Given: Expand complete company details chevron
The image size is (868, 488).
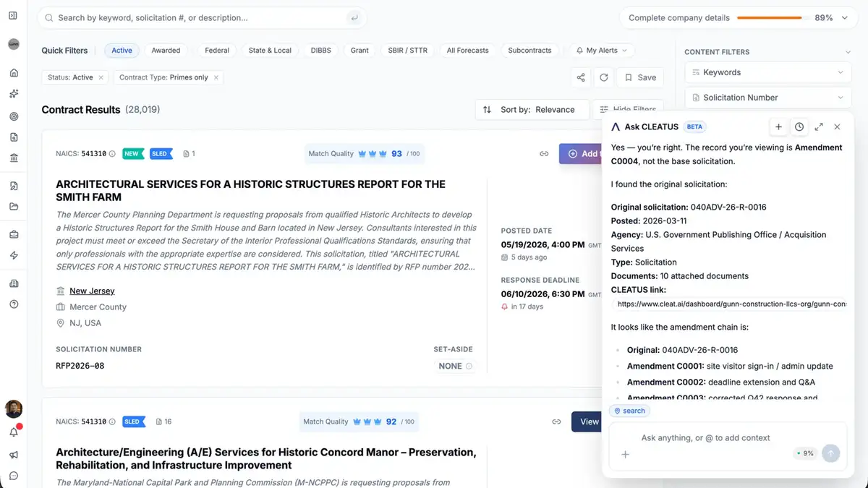Looking at the screenshot, I should click(844, 18).
